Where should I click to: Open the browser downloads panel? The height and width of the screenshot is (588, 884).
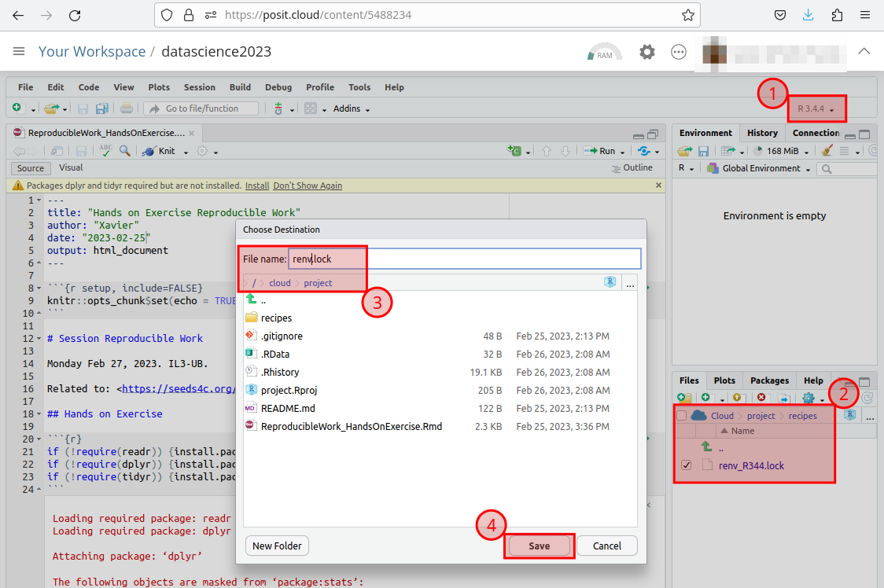[808, 15]
